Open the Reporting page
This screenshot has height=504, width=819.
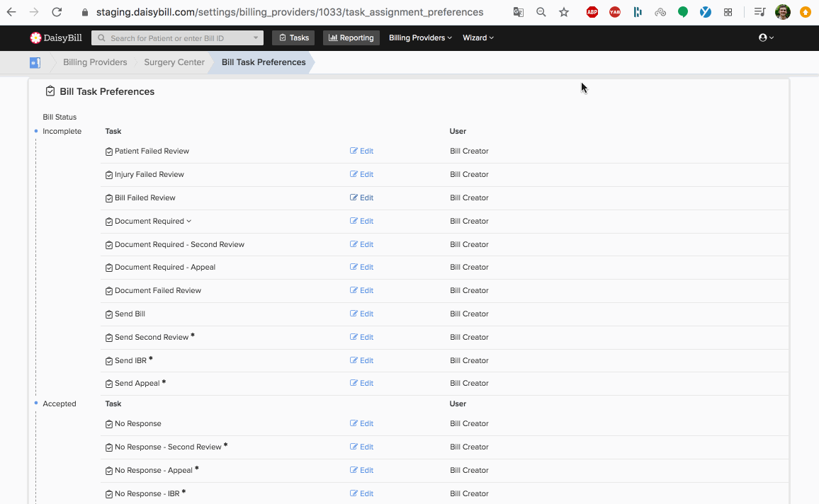(x=351, y=38)
